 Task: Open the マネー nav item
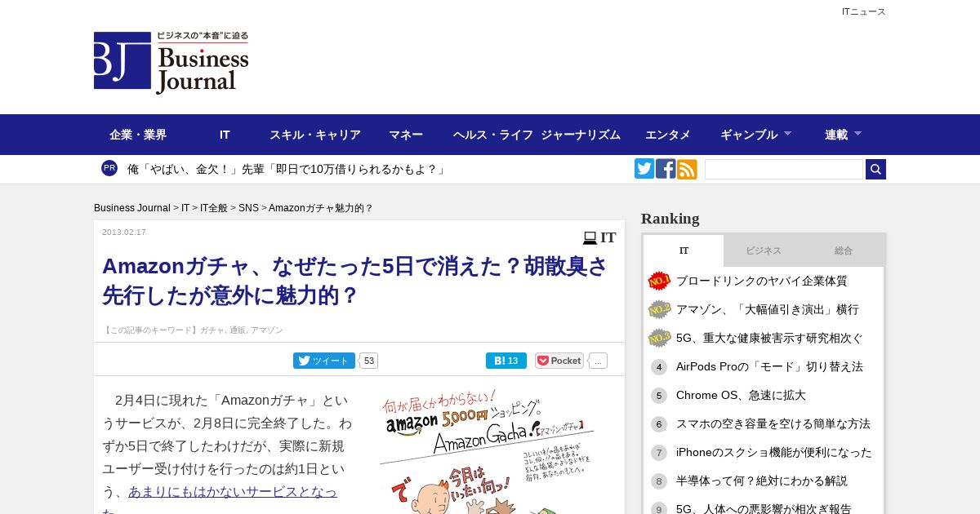point(406,135)
